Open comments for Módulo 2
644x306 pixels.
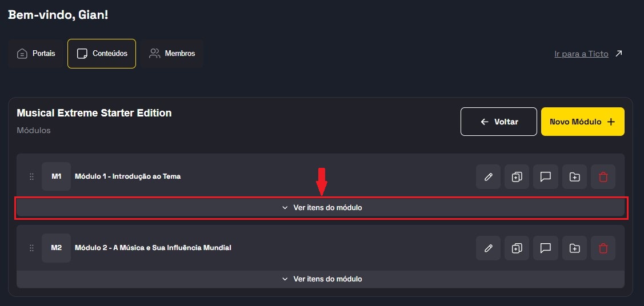click(x=546, y=248)
